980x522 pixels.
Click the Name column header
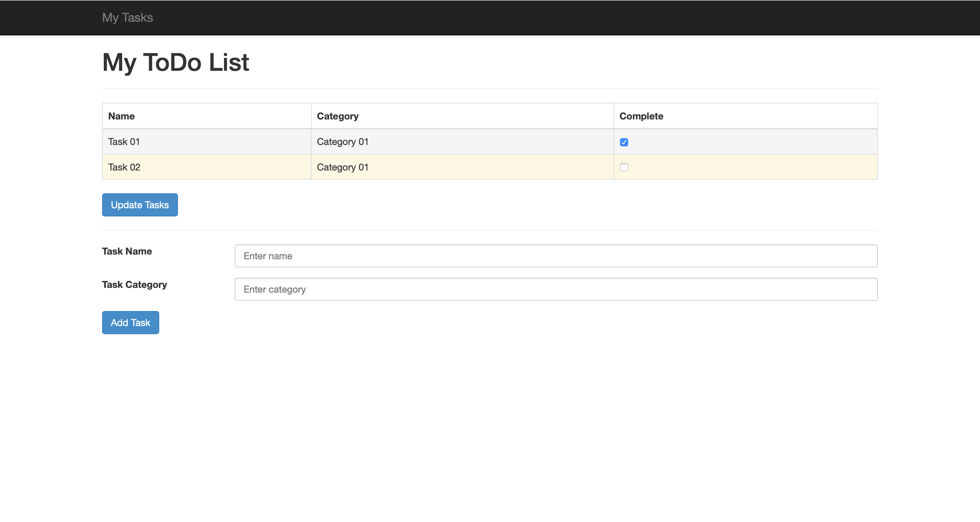121,116
